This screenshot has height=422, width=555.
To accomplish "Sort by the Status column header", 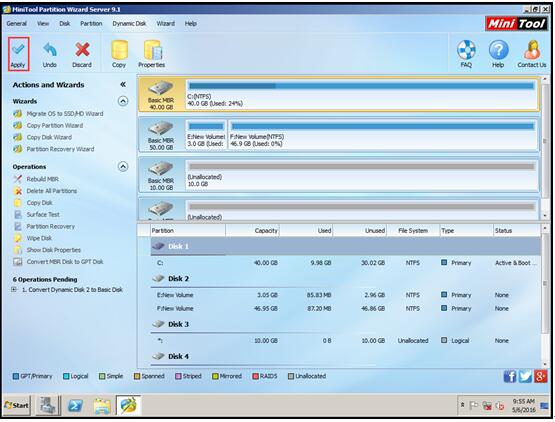I will point(517,230).
